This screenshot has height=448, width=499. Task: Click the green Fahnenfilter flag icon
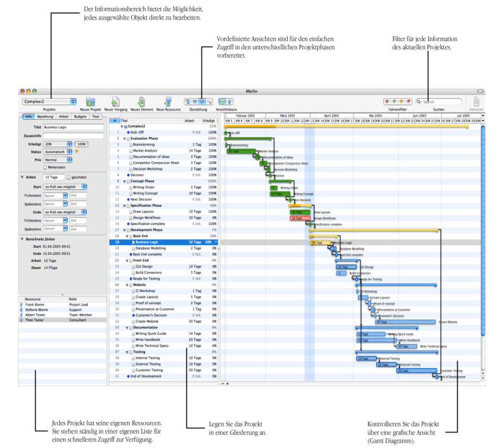pyautogui.click(x=394, y=101)
